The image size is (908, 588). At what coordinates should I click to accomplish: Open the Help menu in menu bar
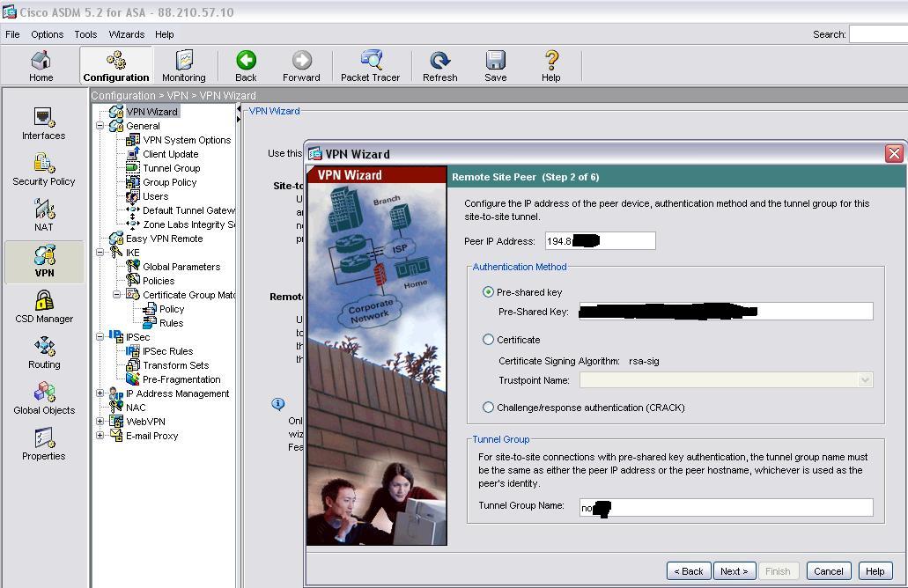(165, 34)
